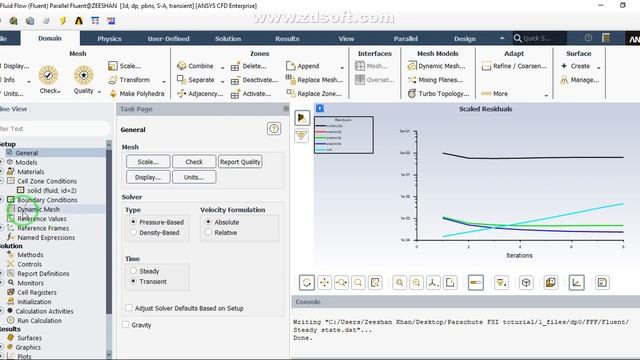Click Make Polyhedra in the ribbon

(136, 93)
